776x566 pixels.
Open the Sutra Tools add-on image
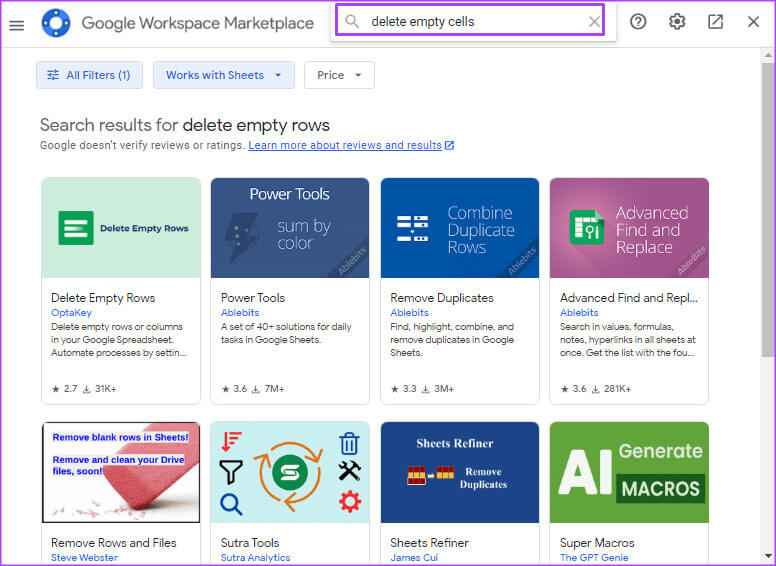[x=290, y=472]
